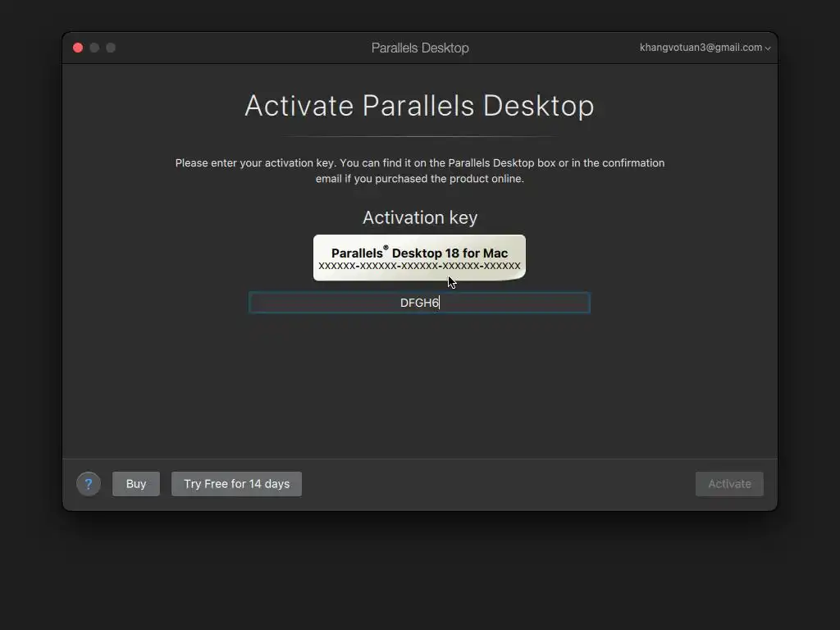840x630 pixels.
Task: Click the Parallels Desktop 18 for Mac key sticker
Action: [x=419, y=258]
